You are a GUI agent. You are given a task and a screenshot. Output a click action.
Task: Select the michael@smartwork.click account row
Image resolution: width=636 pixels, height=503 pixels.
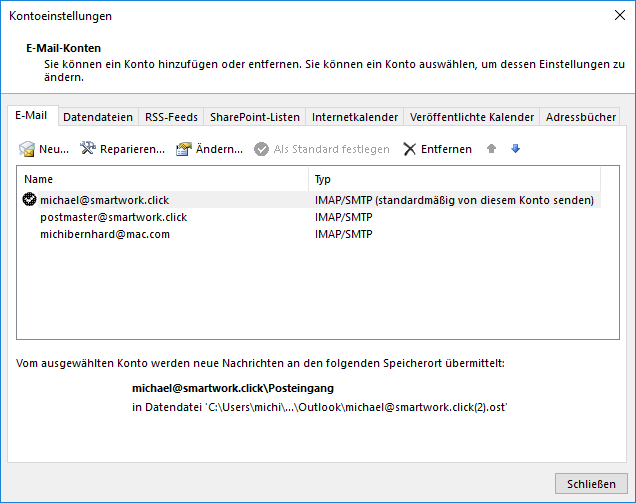(104, 200)
